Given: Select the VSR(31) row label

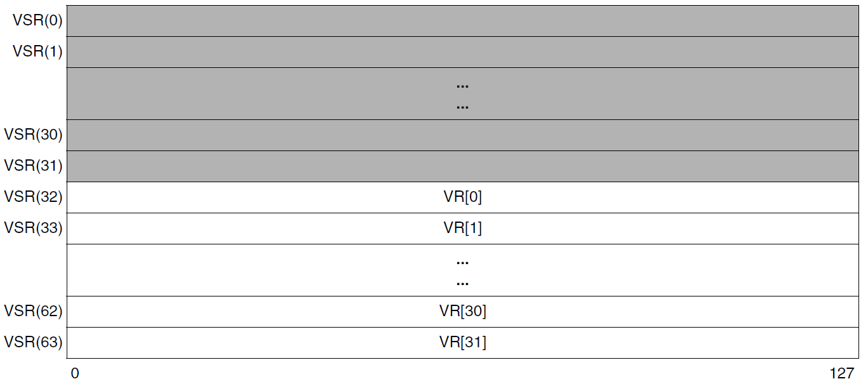Looking at the screenshot, I should [34, 166].
